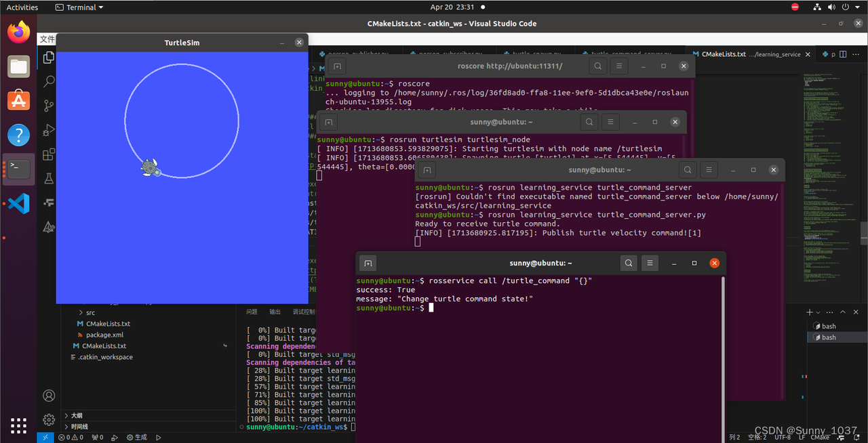The height and width of the screenshot is (443, 868).
Task: Open new tab in turtlesim_node terminal window
Action: 328,122
